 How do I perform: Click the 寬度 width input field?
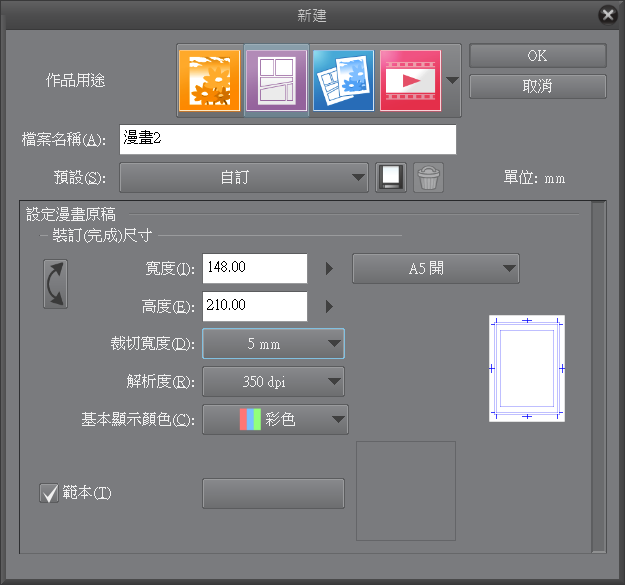point(255,268)
